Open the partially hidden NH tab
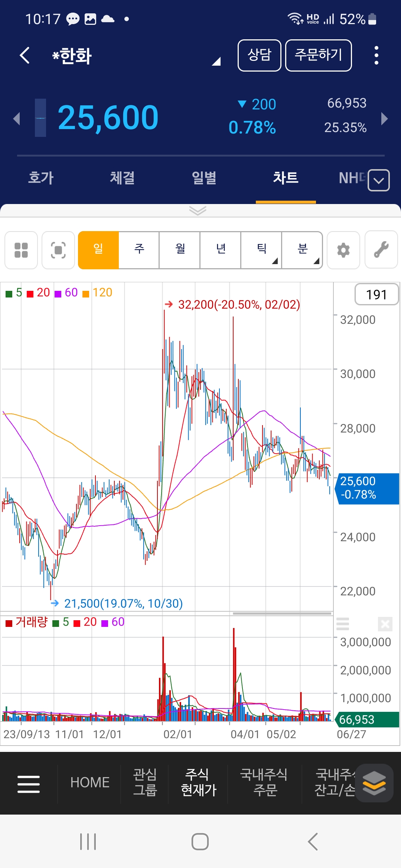This screenshot has width=401, height=868. [x=352, y=178]
